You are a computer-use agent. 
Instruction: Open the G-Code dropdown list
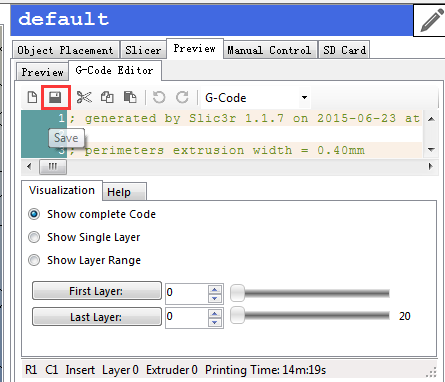[x=304, y=98]
